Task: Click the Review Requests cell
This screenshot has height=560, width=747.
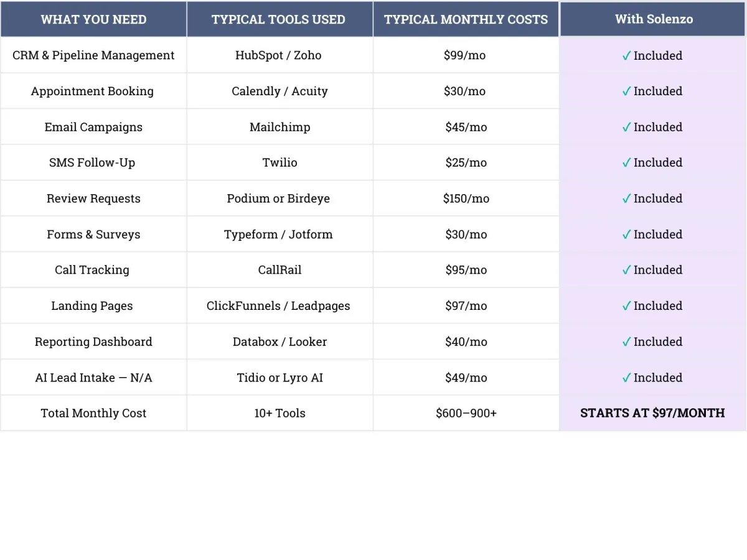Action: (x=93, y=198)
